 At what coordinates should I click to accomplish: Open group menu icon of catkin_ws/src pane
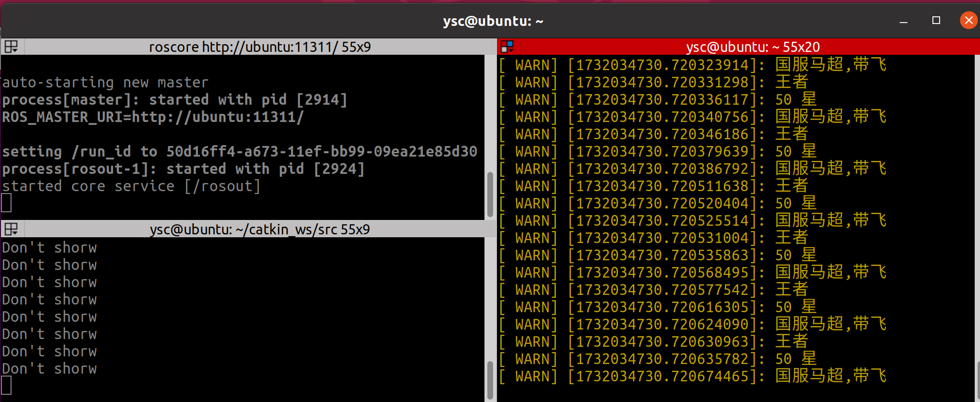(11, 229)
